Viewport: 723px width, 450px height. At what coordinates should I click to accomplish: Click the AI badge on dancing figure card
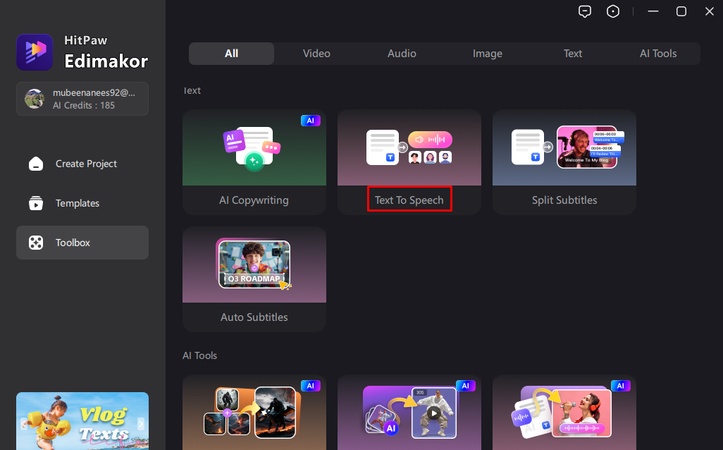465,386
